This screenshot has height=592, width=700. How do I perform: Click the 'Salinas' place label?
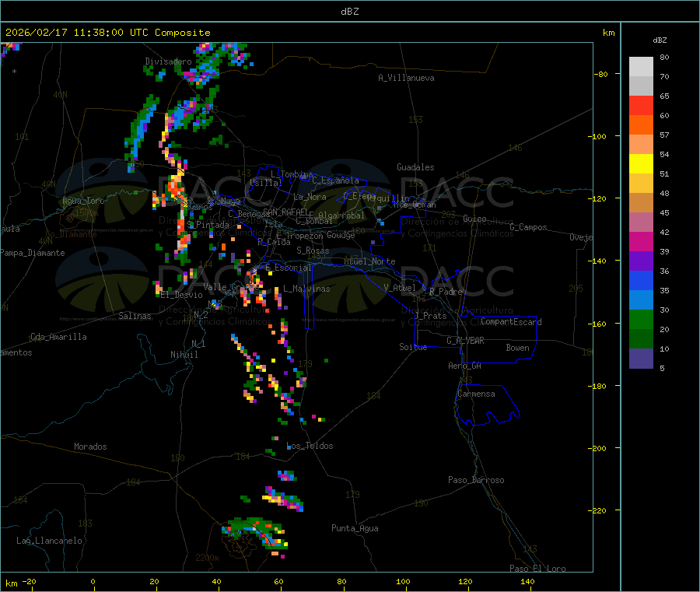[135, 316]
